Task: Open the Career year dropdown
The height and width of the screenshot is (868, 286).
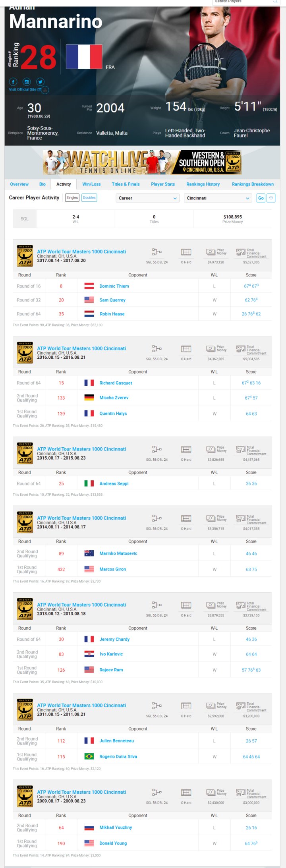Action: pyautogui.click(x=148, y=198)
